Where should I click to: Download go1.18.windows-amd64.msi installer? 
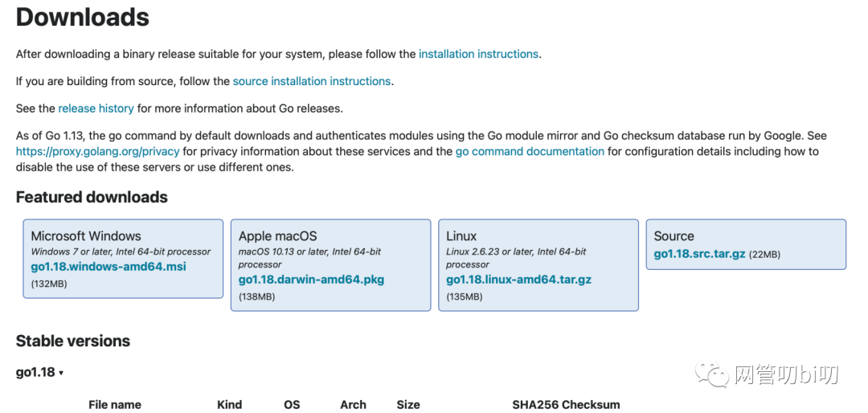click(108, 266)
